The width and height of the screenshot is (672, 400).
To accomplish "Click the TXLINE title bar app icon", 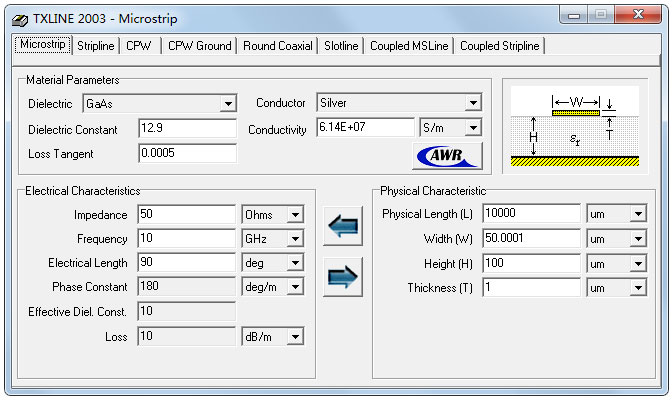I will tap(20, 19).
